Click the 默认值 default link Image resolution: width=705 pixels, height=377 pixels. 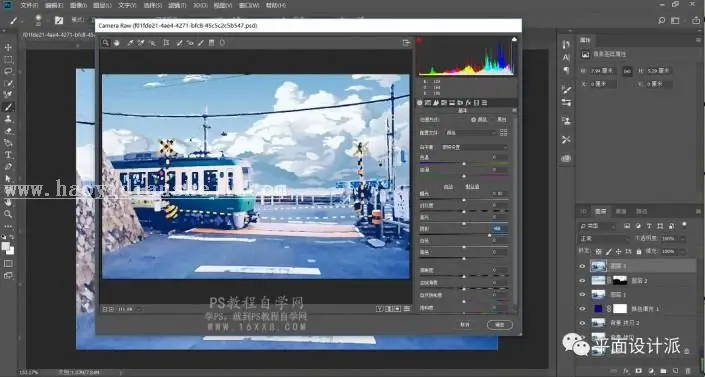coord(472,187)
